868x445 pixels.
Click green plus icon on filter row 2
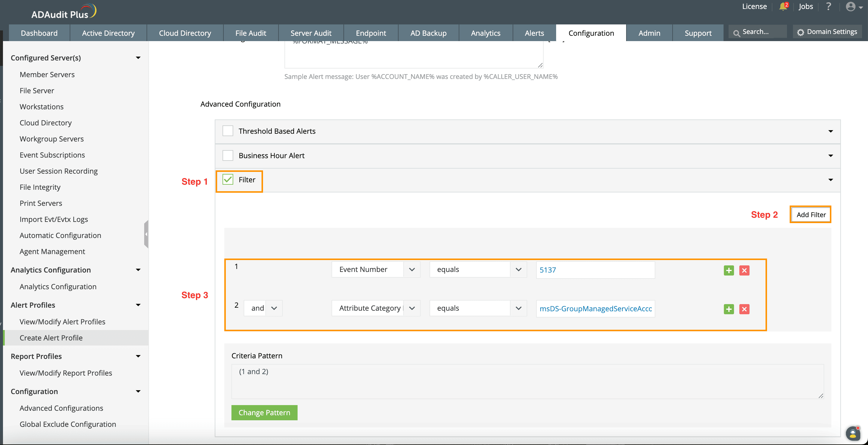729,309
